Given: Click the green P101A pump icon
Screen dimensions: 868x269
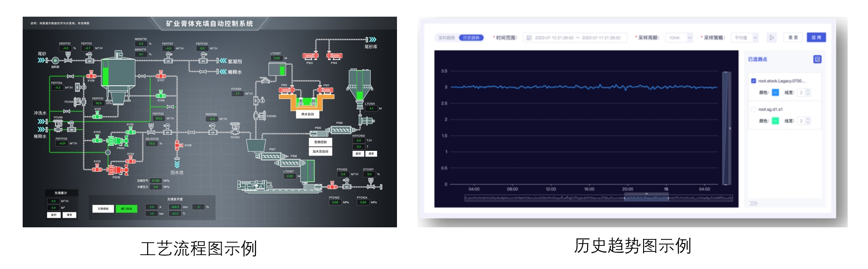Looking at the screenshot, I should point(117,141).
